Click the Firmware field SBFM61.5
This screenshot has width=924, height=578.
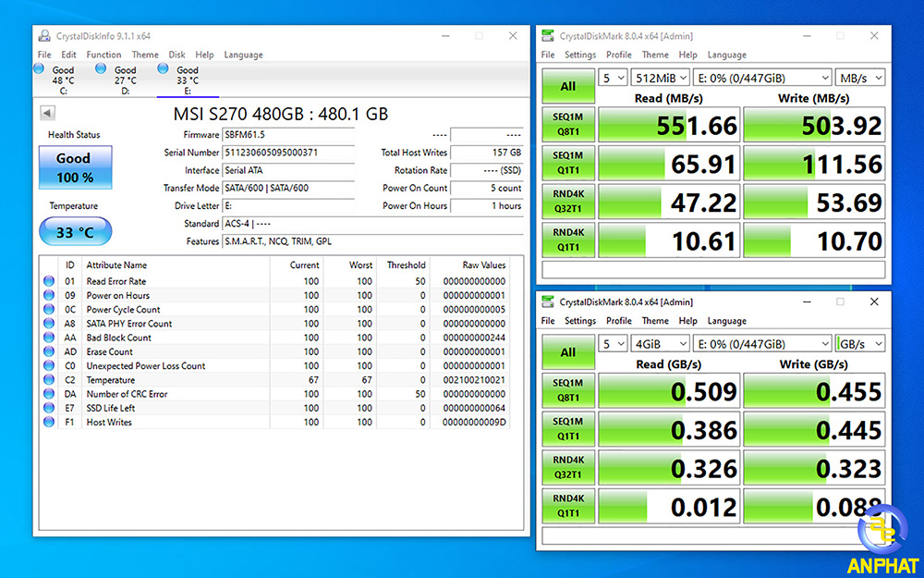point(288,135)
